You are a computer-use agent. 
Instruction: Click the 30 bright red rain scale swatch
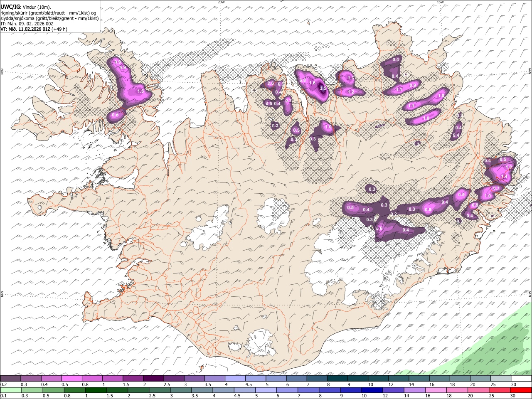[521, 390]
